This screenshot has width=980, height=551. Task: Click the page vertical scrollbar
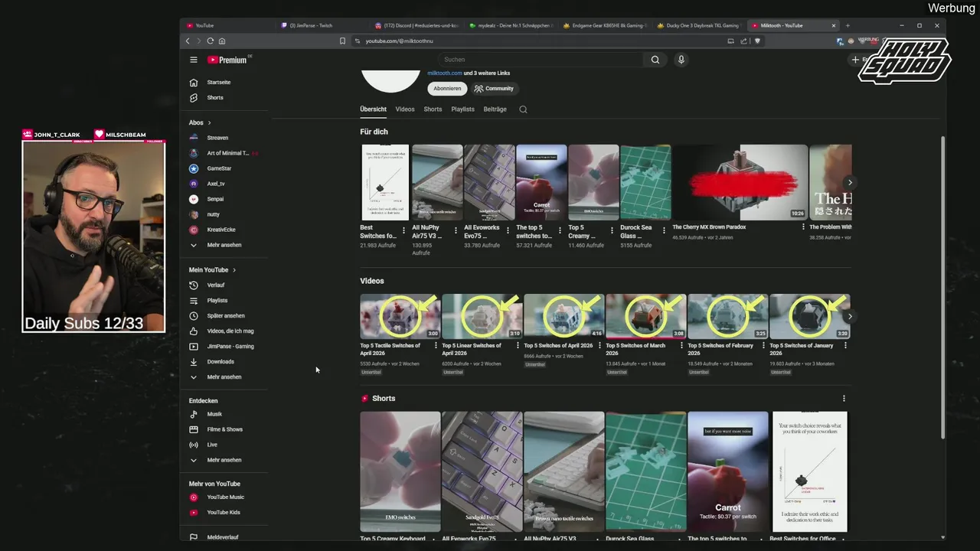942,287
